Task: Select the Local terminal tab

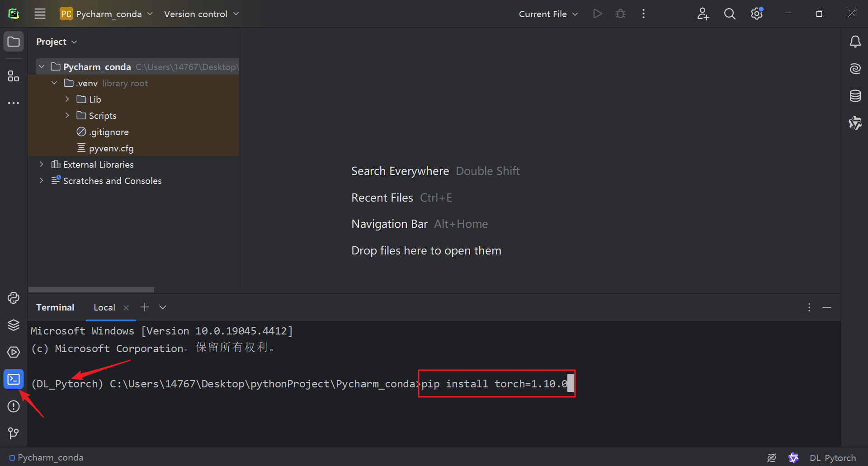Action: (x=104, y=307)
